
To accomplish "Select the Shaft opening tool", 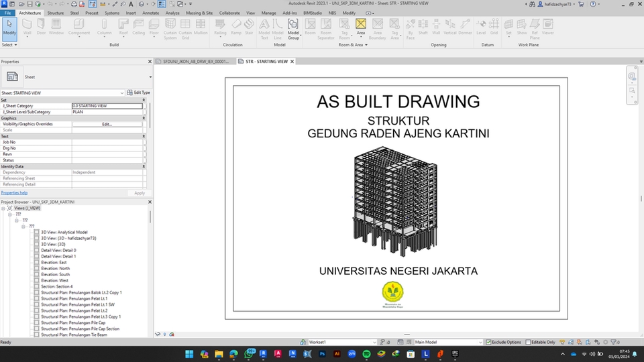I will tap(423, 27).
